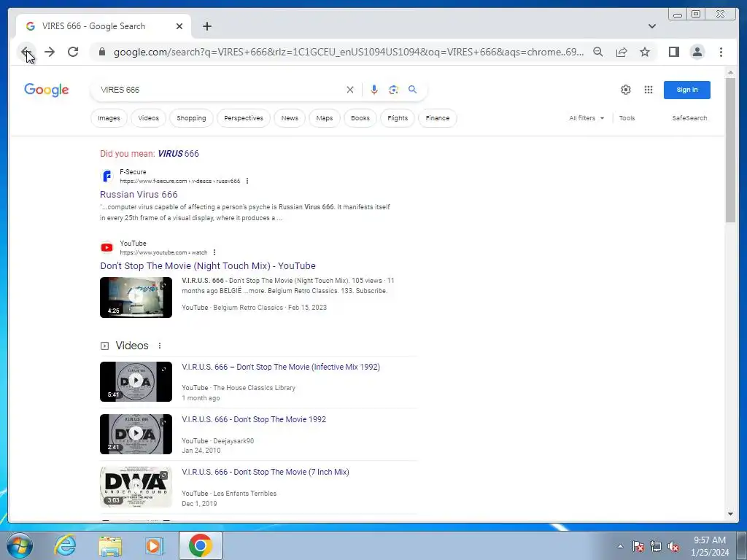
Task: Click the Chrome taskbar icon
Action: coord(200,545)
